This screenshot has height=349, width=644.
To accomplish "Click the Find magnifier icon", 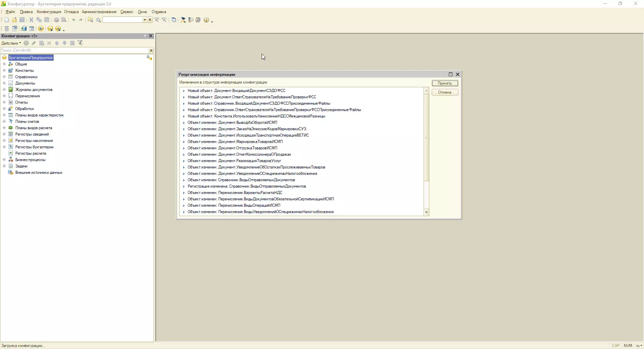I will (x=99, y=20).
